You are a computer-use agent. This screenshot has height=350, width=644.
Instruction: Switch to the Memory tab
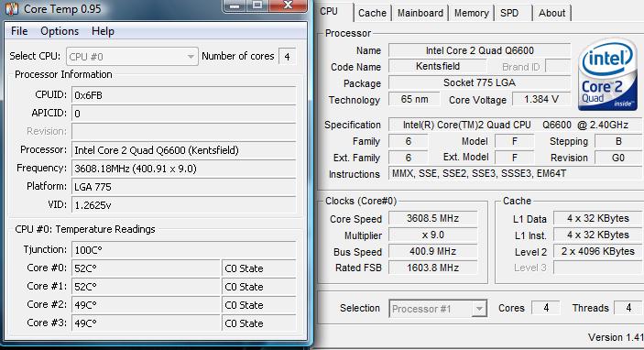pyautogui.click(x=471, y=13)
